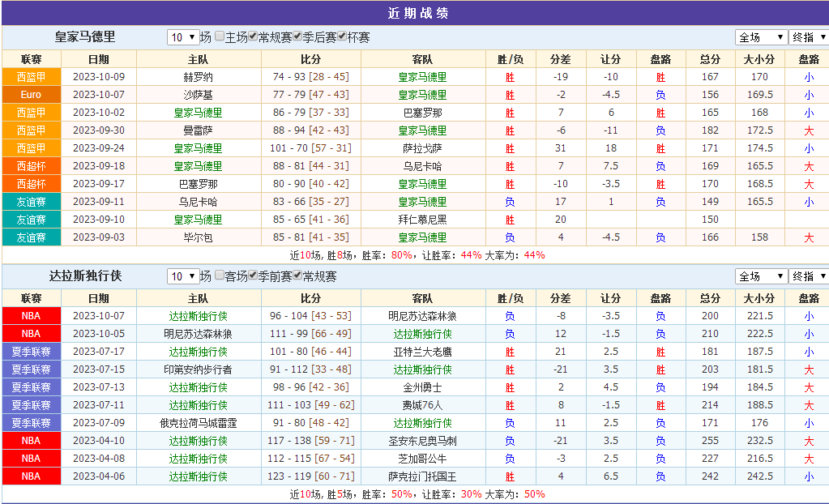Image resolution: width=829 pixels, height=504 pixels.
Task: Click the orange Euro league tag
Action: tap(31, 95)
